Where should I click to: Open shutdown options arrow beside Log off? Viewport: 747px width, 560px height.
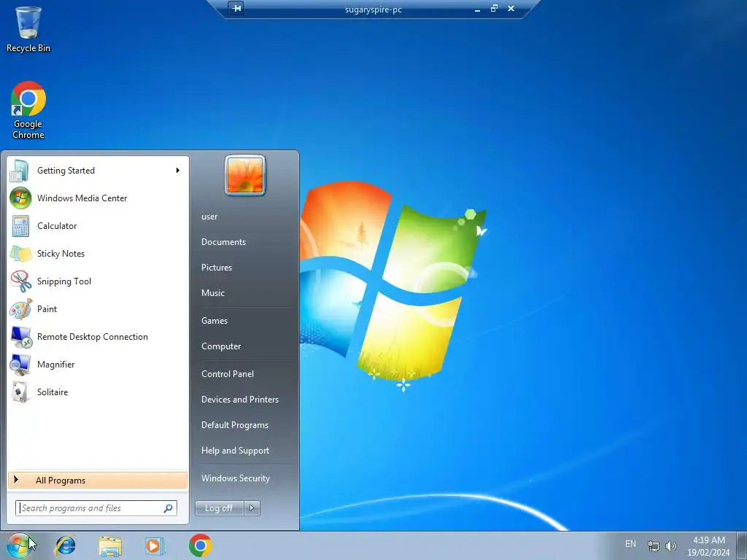pyautogui.click(x=252, y=508)
